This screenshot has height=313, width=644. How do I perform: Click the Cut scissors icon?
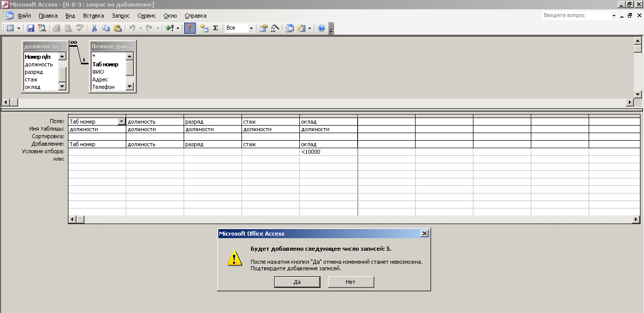tap(94, 28)
